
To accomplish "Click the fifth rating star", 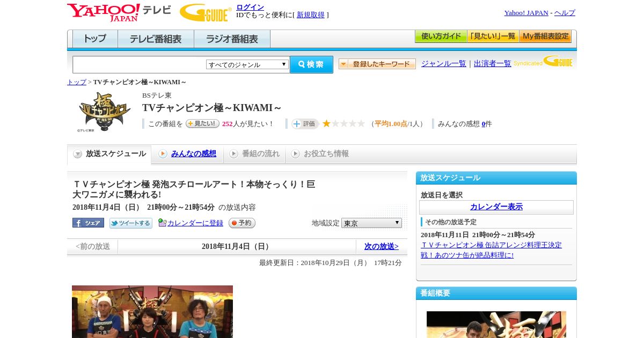I will [x=361, y=123].
